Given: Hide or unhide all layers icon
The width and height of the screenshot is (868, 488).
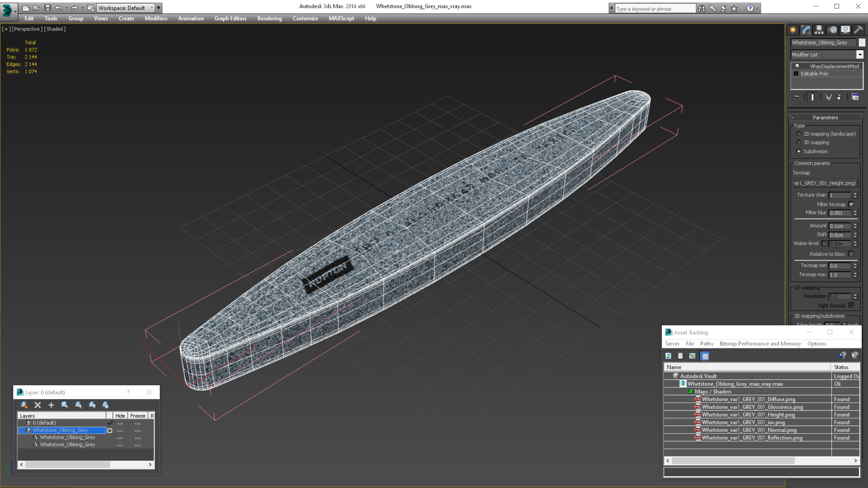Looking at the screenshot, I should tap(92, 405).
